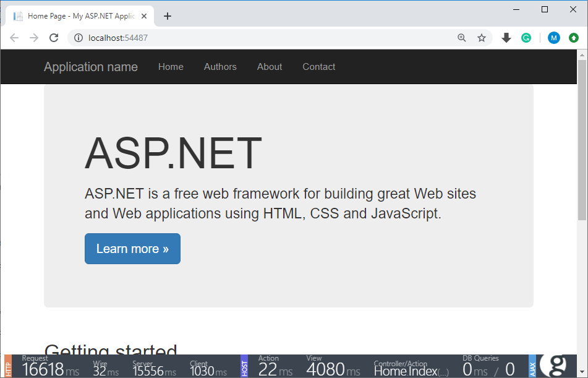Click the View 4080 ms value
The height and width of the screenshot is (378, 588).
tap(333, 369)
